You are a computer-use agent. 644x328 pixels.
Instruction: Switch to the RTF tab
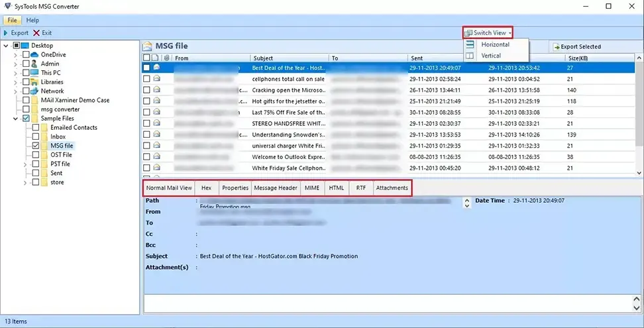click(361, 188)
